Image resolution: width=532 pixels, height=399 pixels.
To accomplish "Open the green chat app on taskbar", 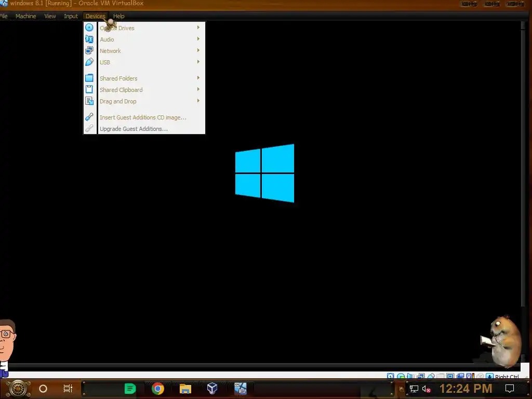I will pos(130,389).
